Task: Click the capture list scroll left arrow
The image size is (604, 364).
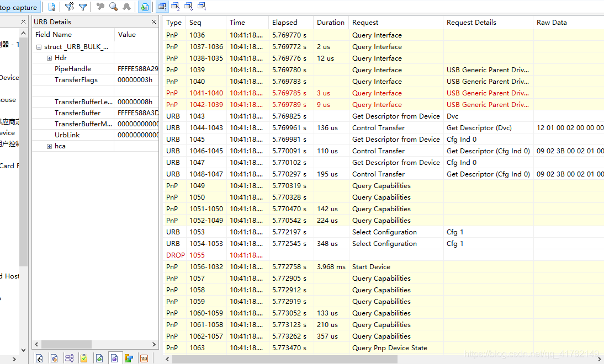Action: click(x=167, y=359)
